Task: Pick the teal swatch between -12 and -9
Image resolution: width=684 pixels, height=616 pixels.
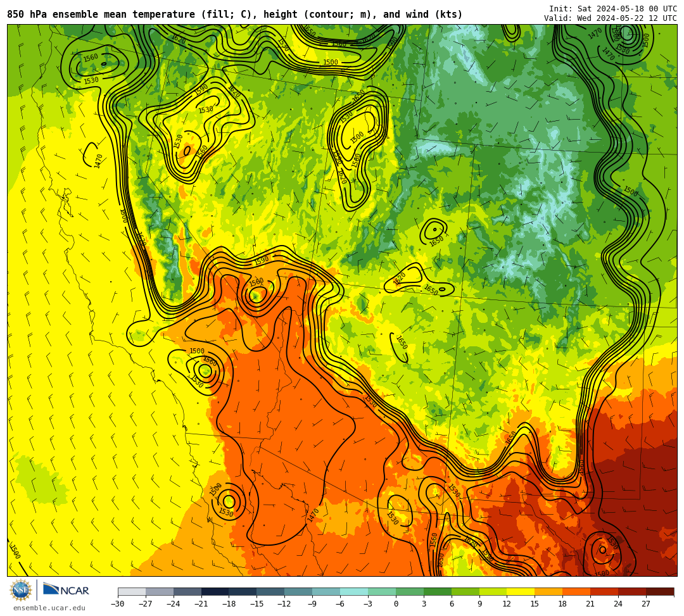Action: tap(299, 591)
